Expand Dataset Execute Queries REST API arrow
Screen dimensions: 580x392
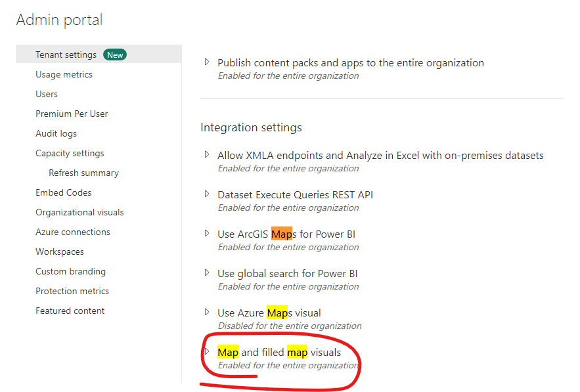pyautogui.click(x=207, y=194)
